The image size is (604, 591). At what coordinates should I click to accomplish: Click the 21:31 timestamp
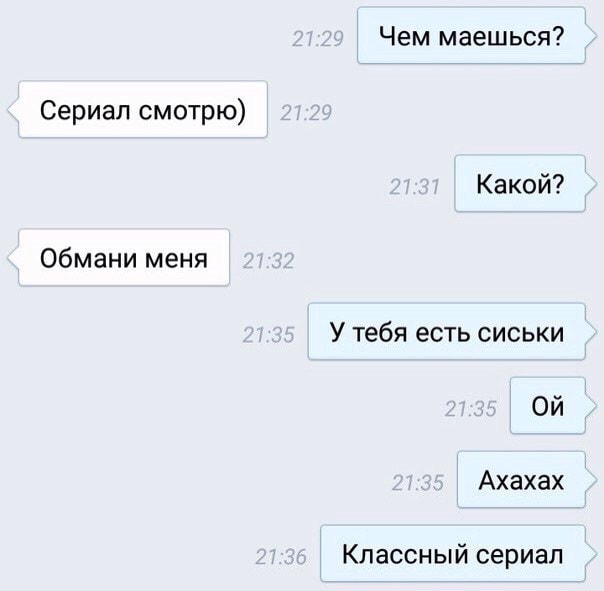click(414, 187)
